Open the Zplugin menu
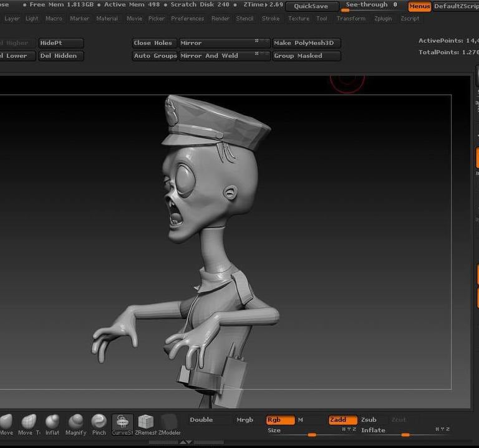Screen dimensions: 479x448 [383, 19]
